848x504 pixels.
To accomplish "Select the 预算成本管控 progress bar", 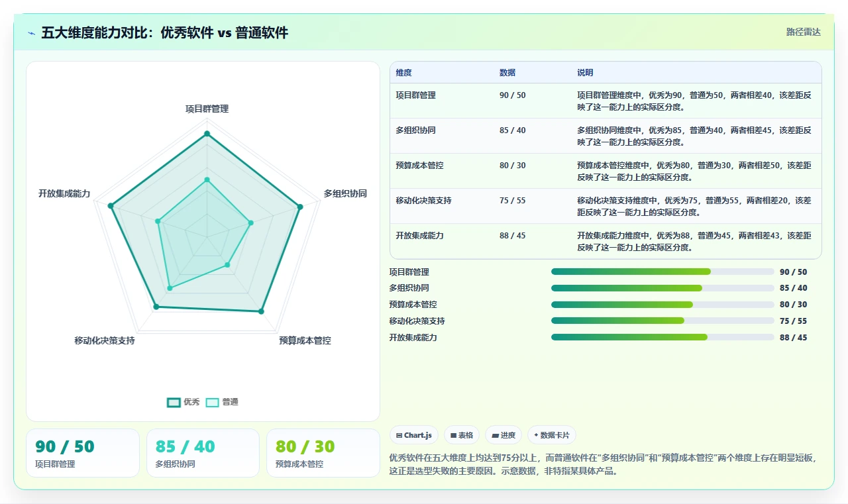I will tap(662, 305).
